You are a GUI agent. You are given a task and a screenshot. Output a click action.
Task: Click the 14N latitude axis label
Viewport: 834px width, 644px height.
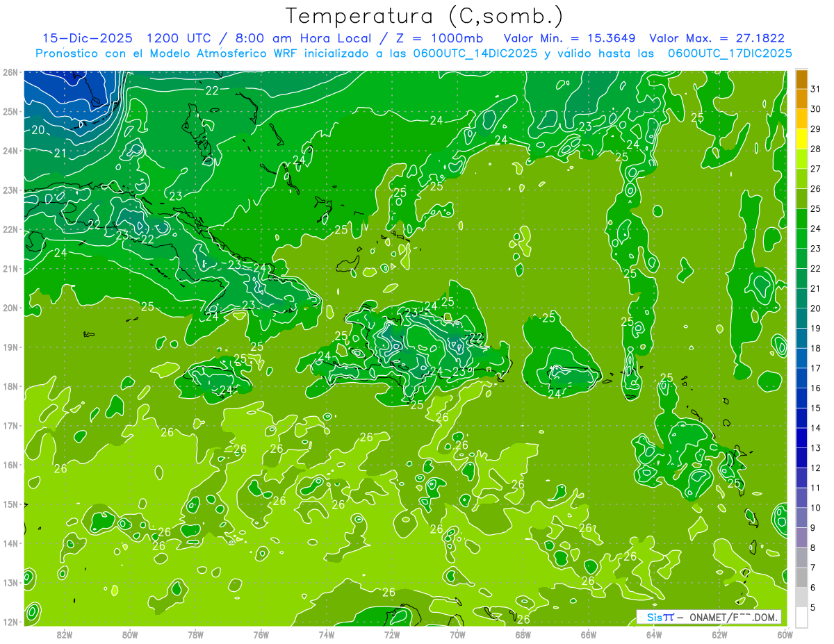click(x=10, y=543)
